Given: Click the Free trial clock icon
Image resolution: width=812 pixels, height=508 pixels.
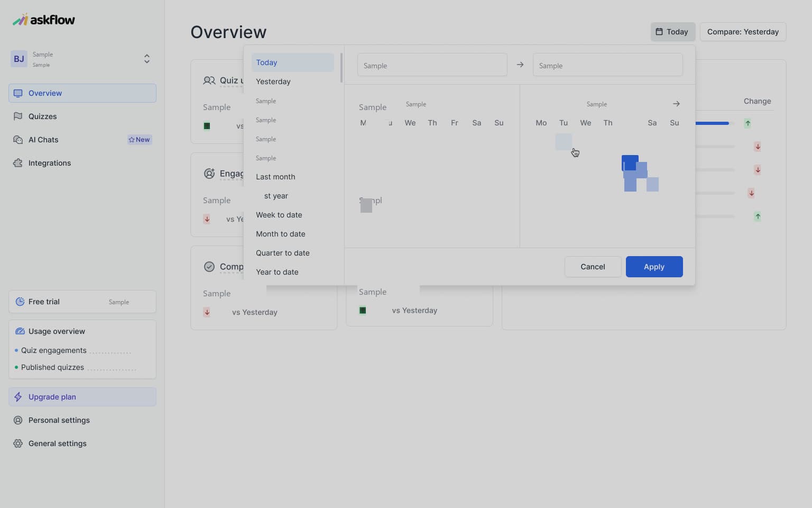Looking at the screenshot, I should (20, 302).
